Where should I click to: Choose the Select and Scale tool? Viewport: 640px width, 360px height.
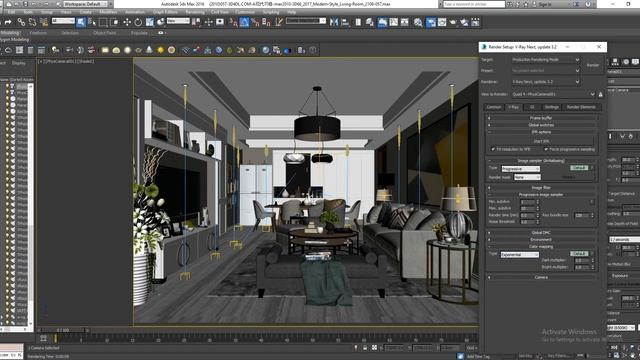[149, 22]
